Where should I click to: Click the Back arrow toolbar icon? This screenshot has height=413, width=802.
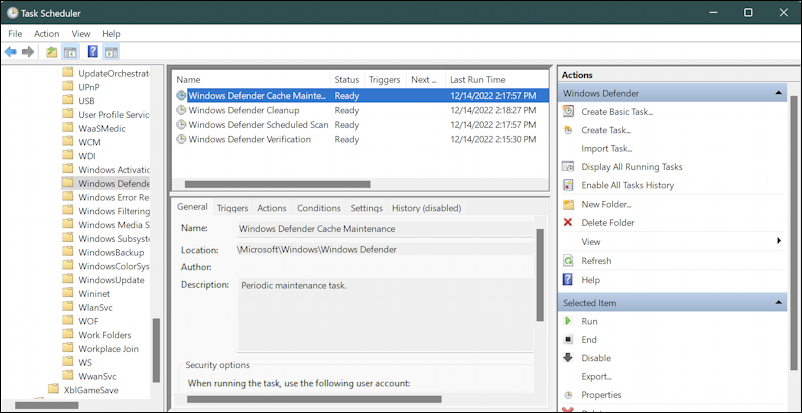(11, 52)
